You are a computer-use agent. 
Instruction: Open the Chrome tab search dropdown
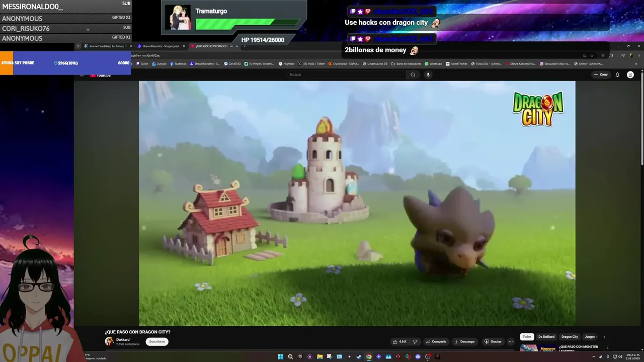pos(78,46)
